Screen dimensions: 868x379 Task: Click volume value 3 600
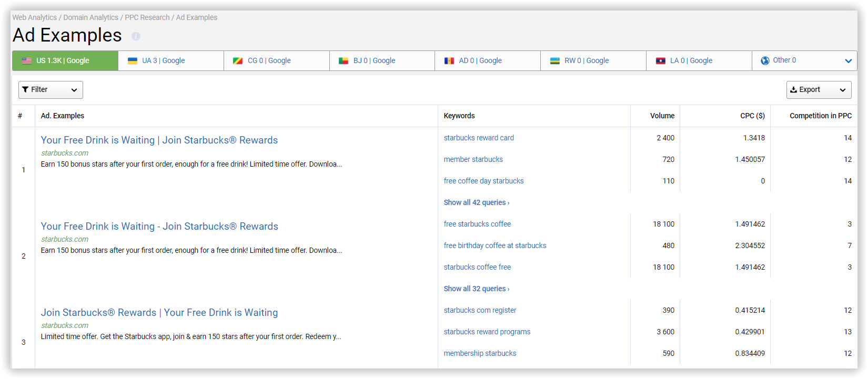(x=665, y=332)
